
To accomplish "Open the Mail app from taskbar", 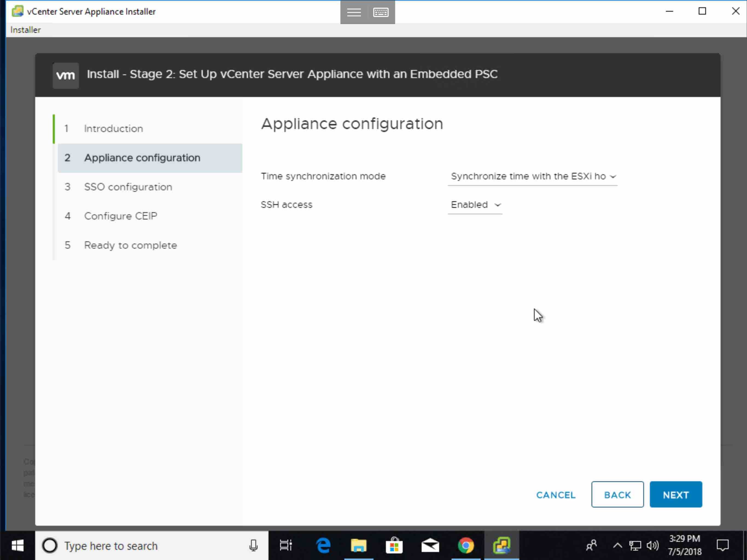I will [430, 546].
